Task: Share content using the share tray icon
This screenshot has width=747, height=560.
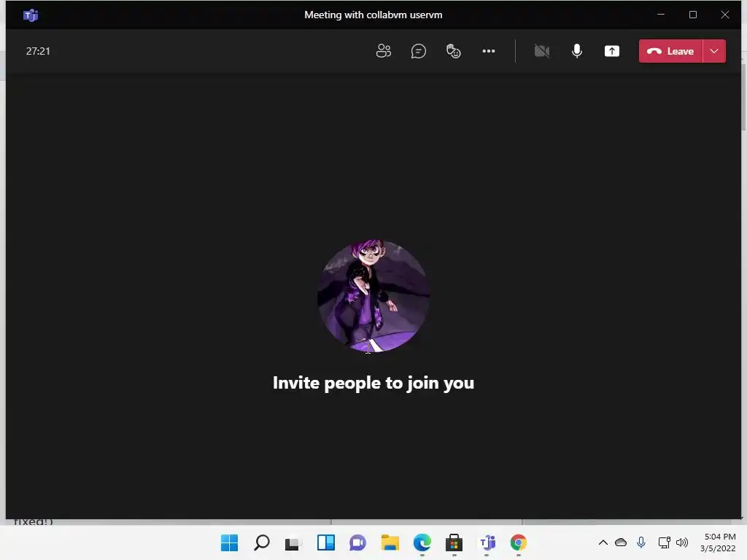Action: click(612, 51)
